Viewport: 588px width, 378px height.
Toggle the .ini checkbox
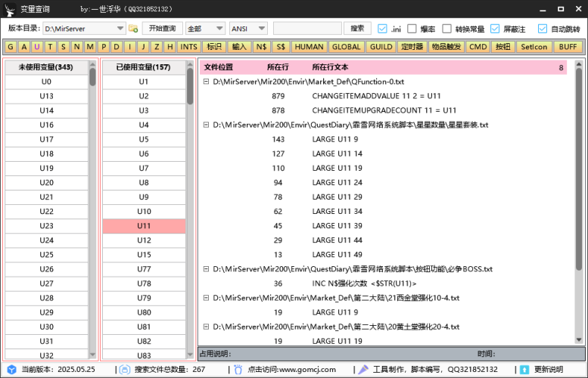coord(382,29)
